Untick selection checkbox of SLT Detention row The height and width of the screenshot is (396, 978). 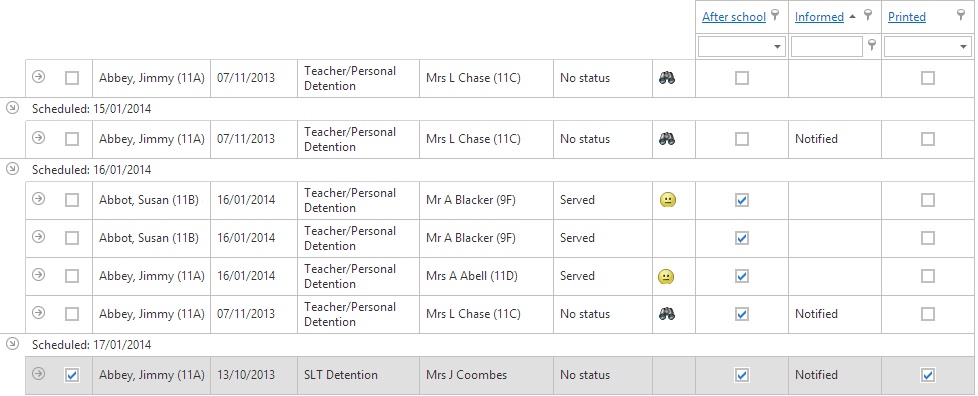click(x=72, y=375)
